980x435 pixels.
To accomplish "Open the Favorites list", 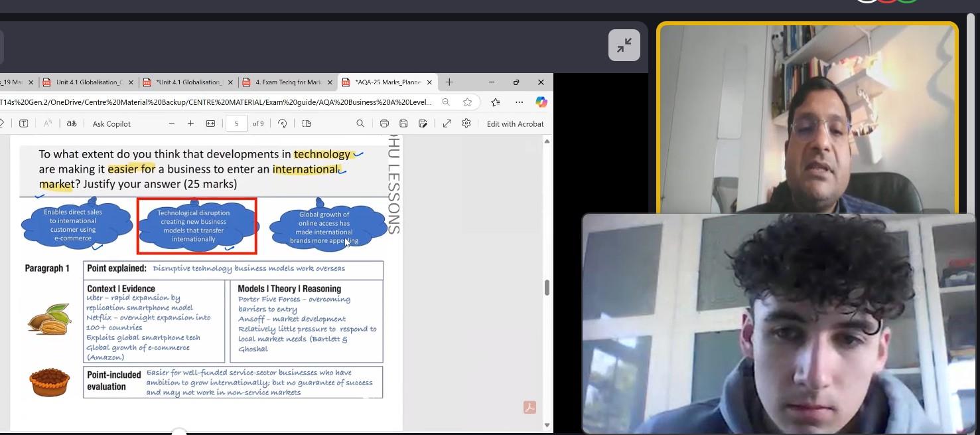I will pos(496,102).
